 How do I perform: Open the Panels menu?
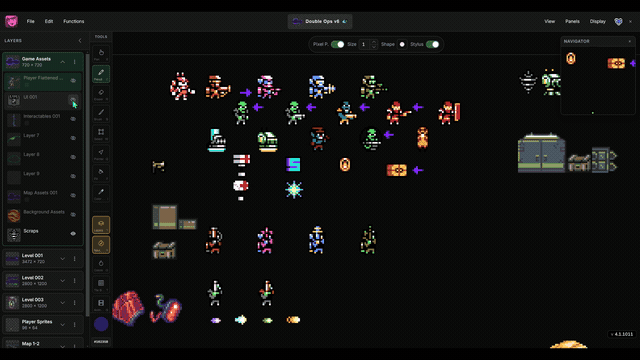(572, 21)
